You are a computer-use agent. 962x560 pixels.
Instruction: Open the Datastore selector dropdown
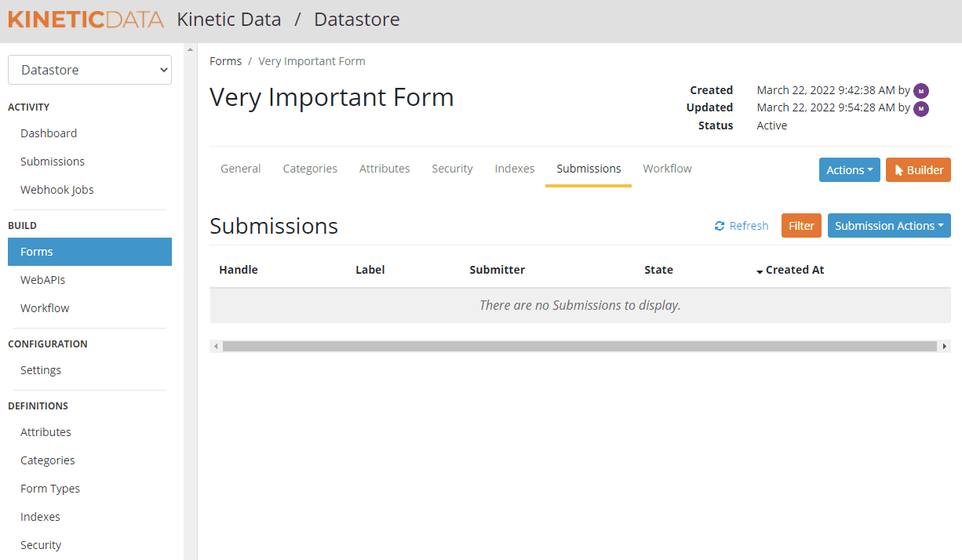pyautogui.click(x=89, y=70)
